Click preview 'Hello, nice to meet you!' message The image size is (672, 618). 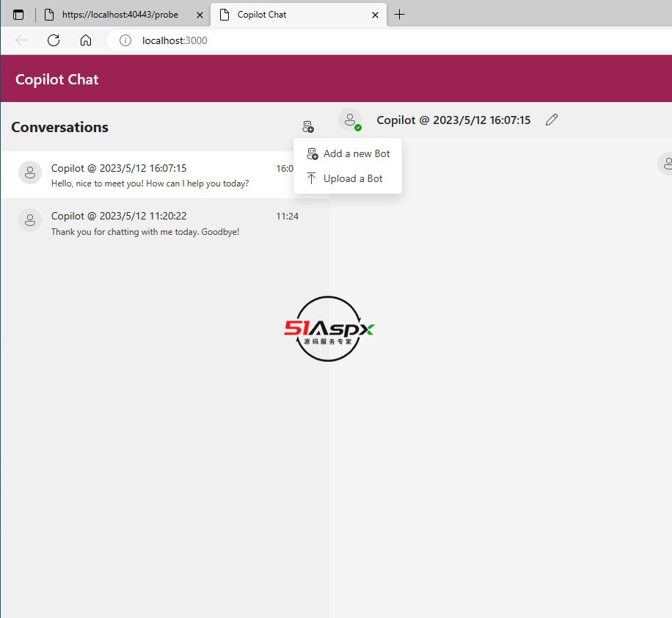pos(150,183)
